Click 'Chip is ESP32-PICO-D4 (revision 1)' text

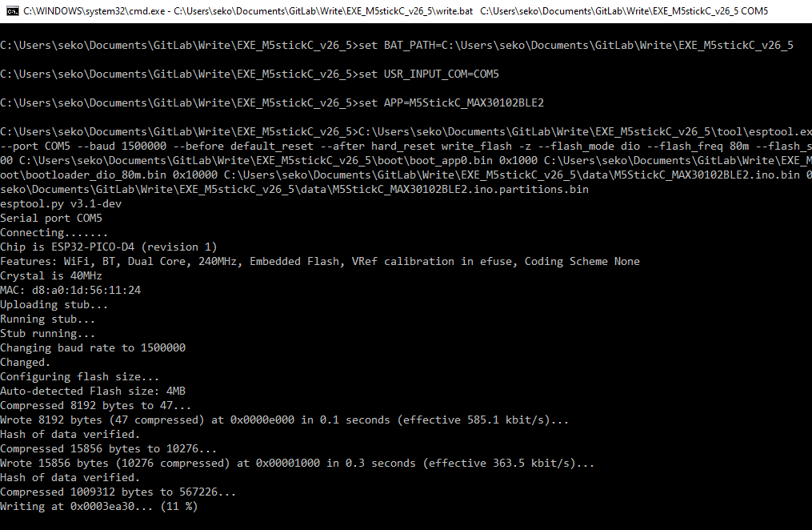[x=109, y=247]
